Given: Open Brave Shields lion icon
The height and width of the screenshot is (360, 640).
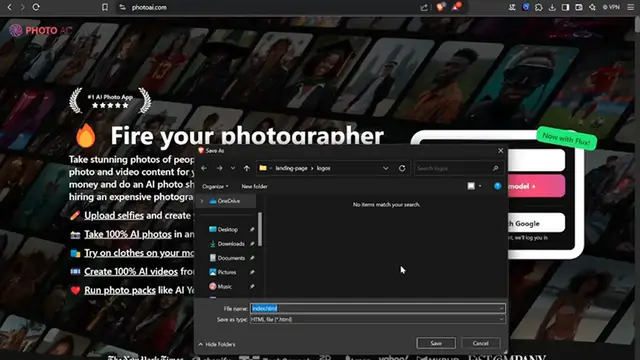Looking at the screenshot, I should pos(440,7).
